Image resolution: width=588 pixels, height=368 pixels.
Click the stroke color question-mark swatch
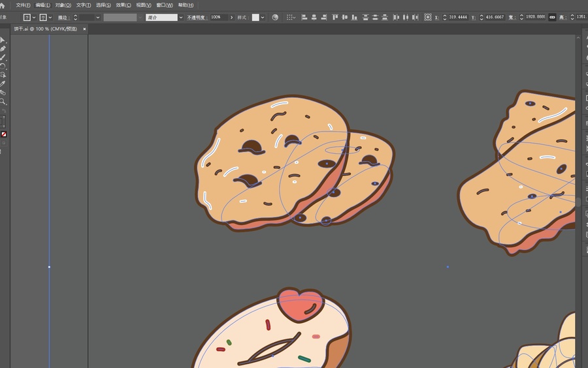tap(43, 17)
